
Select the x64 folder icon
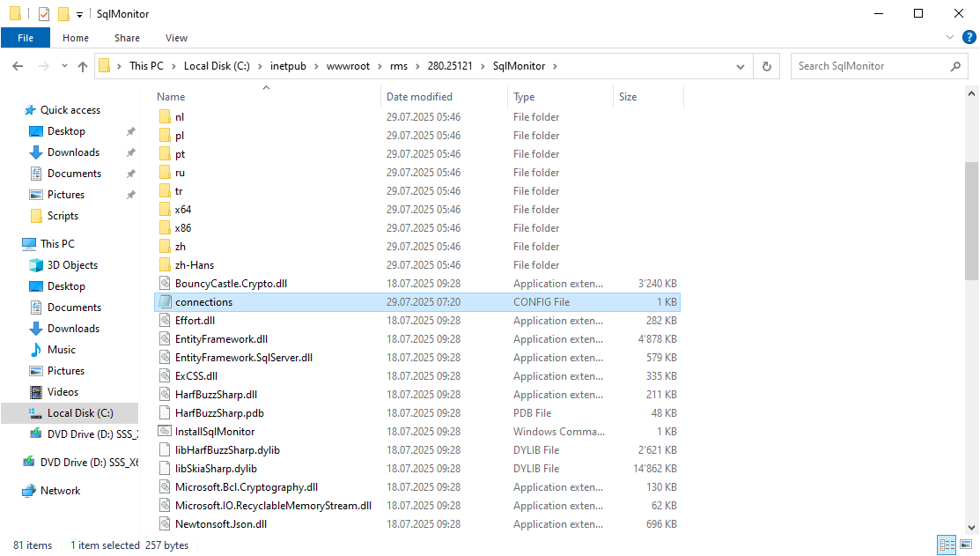165,210
